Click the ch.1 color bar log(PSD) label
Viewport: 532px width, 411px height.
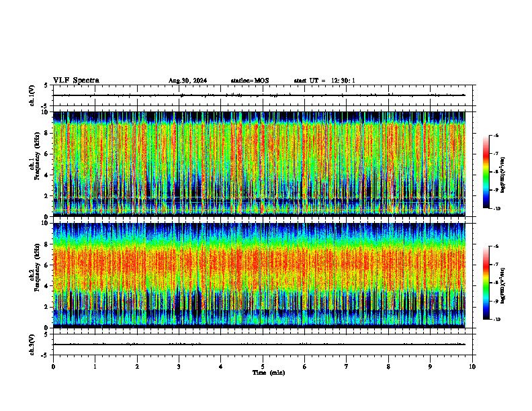503,175
